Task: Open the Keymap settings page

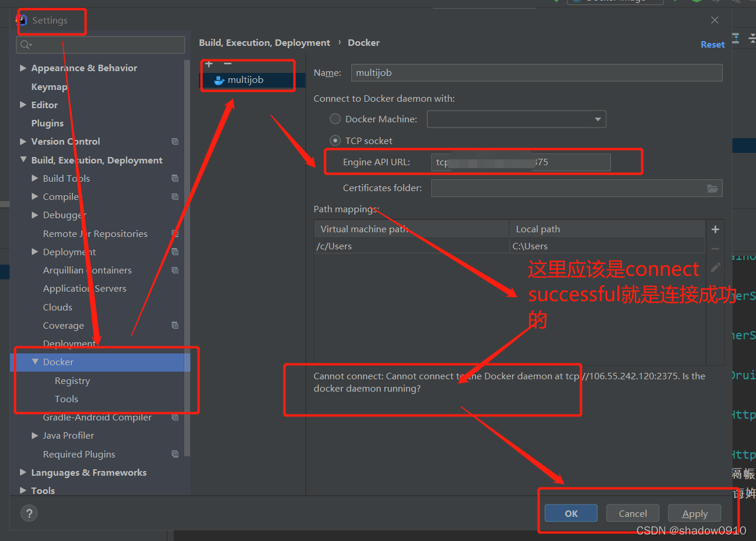Action: tap(49, 86)
